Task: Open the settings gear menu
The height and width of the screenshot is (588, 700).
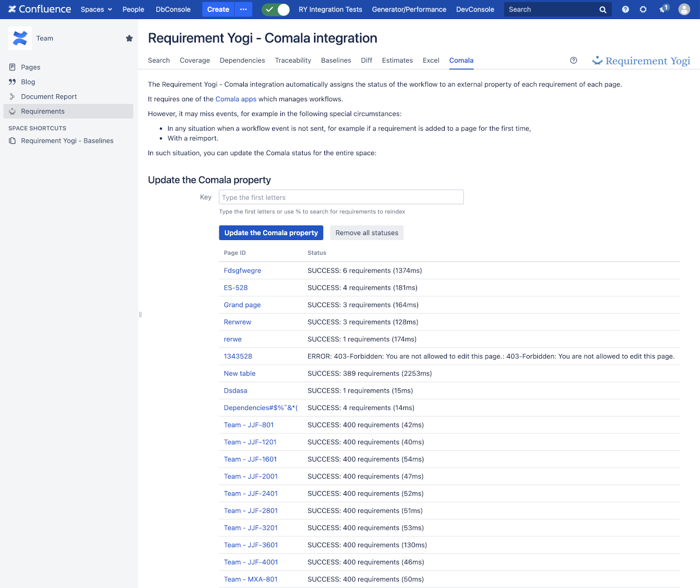Action: tap(643, 9)
